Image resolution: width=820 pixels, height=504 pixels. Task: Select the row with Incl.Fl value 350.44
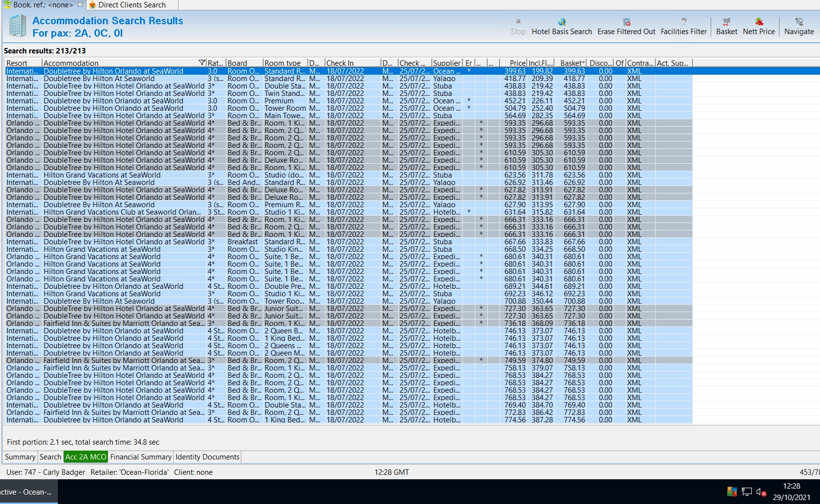pos(349,301)
